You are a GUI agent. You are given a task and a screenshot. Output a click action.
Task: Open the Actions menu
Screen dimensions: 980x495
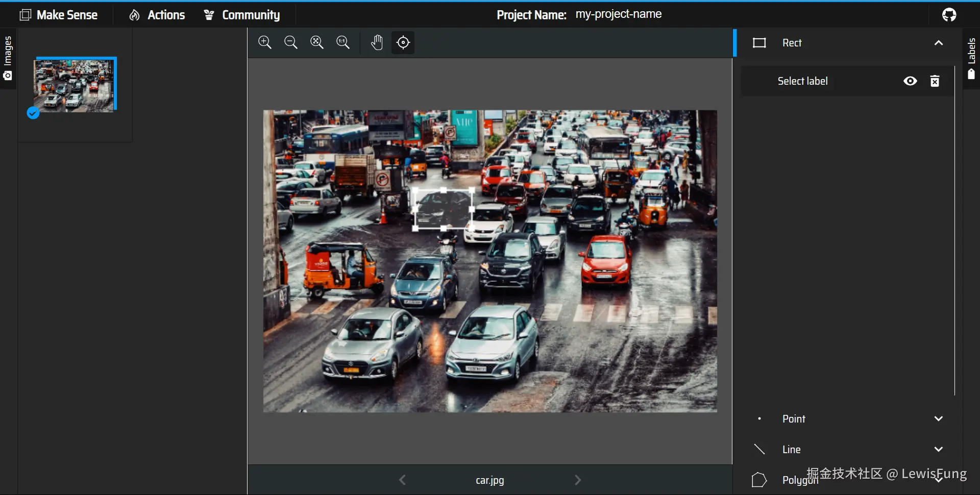(157, 15)
